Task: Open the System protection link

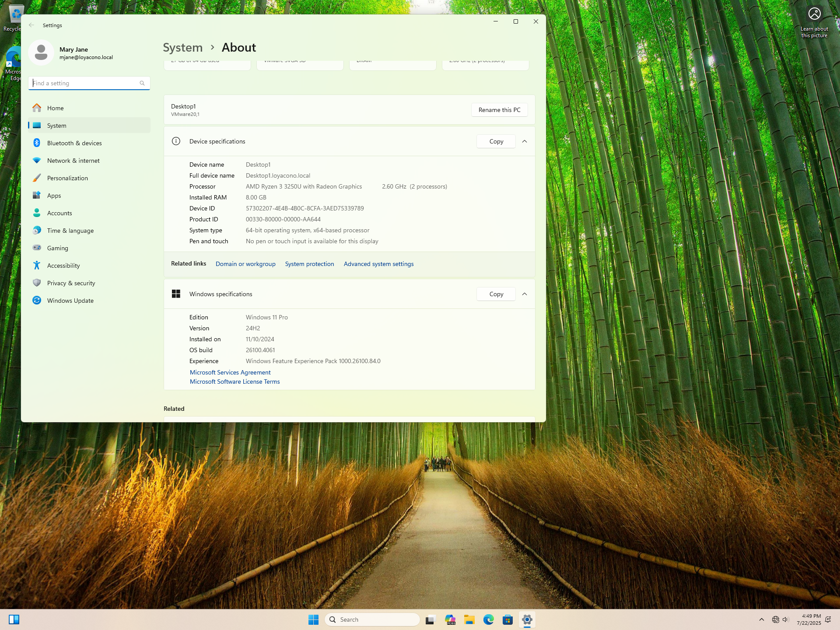Action: tap(310, 264)
